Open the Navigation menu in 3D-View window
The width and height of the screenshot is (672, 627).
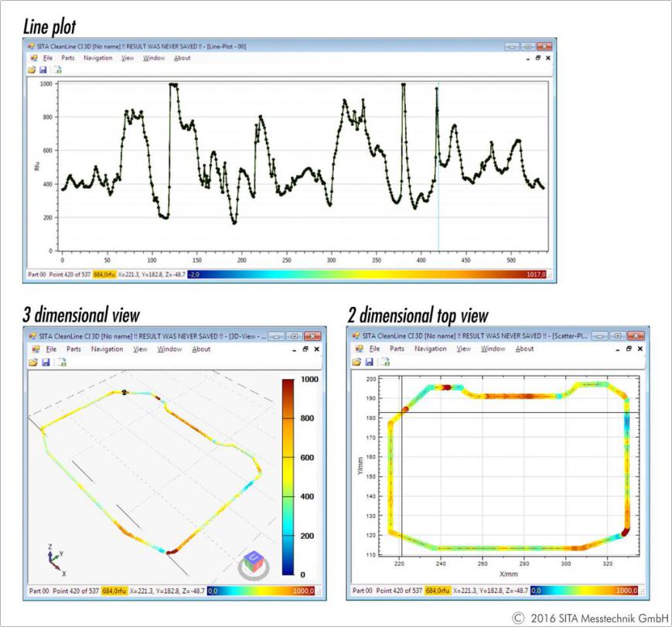point(107,349)
